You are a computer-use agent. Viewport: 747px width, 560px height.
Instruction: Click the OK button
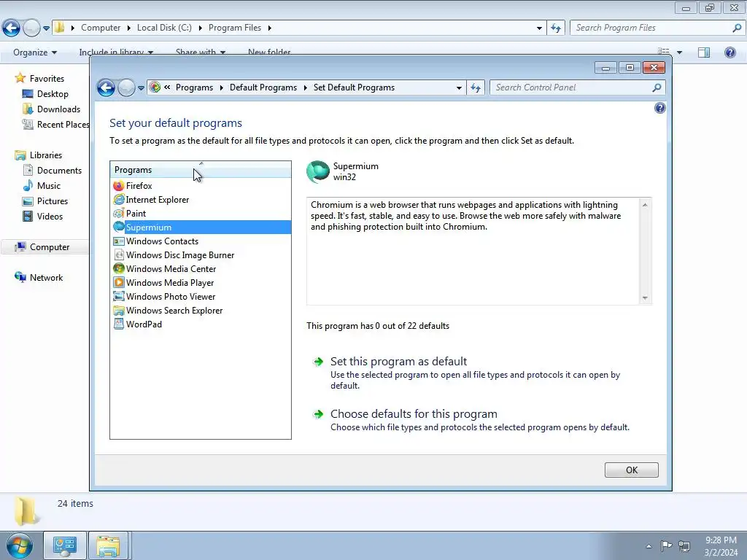(632, 470)
